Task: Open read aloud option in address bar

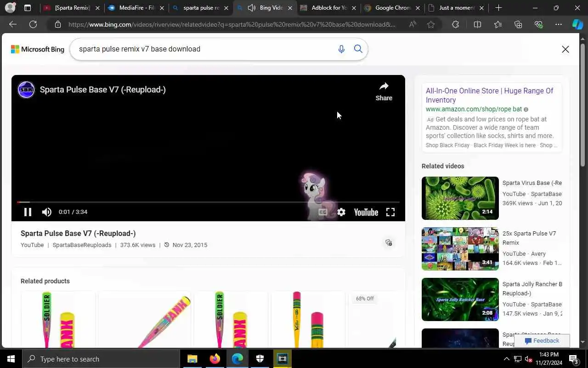Action: (x=413, y=24)
